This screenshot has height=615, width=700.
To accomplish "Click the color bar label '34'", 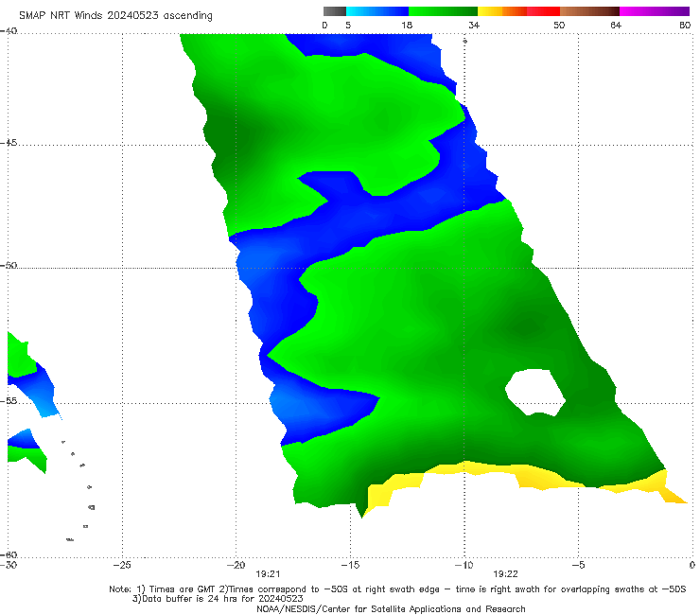I will 474,25.
